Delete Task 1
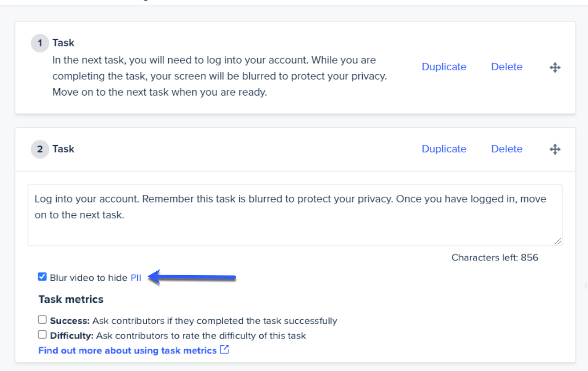 pyautogui.click(x=507, y=67)
